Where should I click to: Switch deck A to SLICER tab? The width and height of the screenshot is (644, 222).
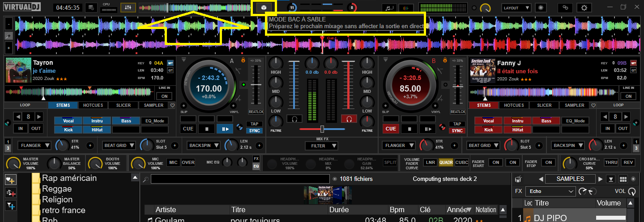click(x=123, y=105)
